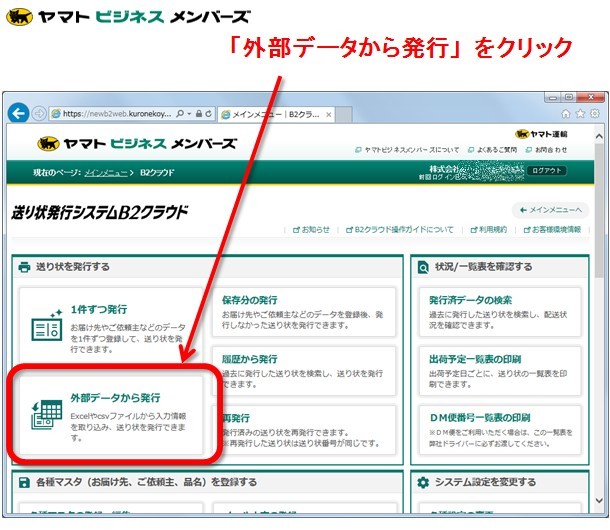This screenshot has width=610, height=530.
Task: Click the B2クラウド breadcrumb text
Action: (157, 173)
